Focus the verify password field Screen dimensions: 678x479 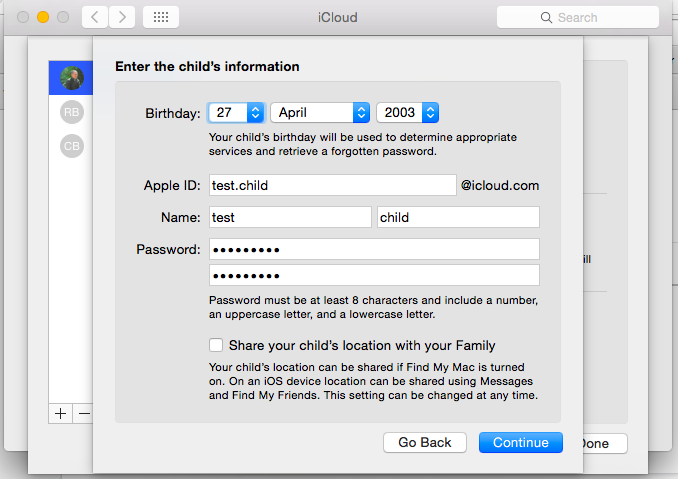(374, 275)
